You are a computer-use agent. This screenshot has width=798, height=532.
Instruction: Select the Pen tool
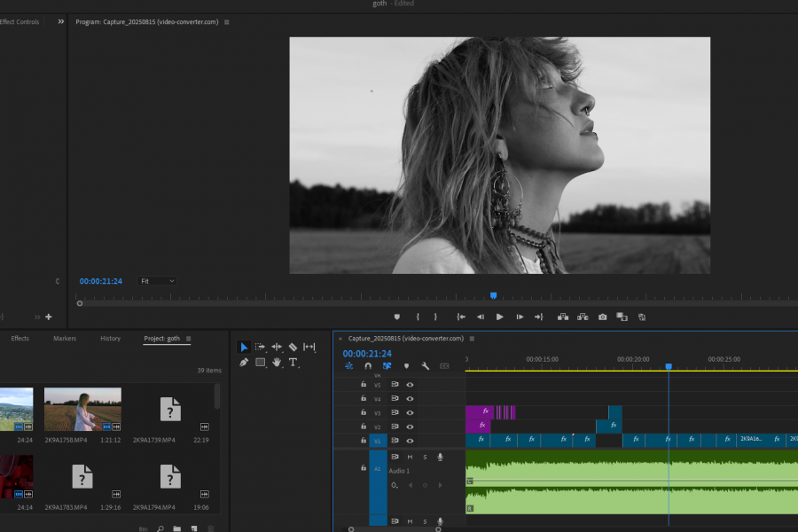(244, 363)
